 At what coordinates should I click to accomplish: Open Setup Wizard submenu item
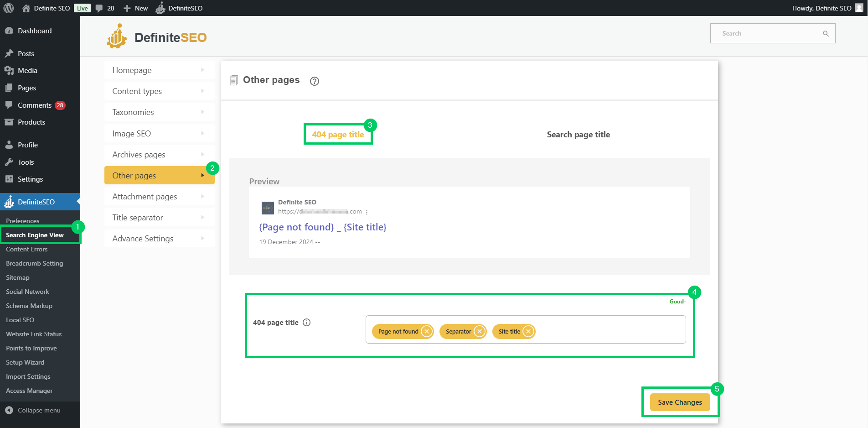pyautogui.click(x=25, y=362)
